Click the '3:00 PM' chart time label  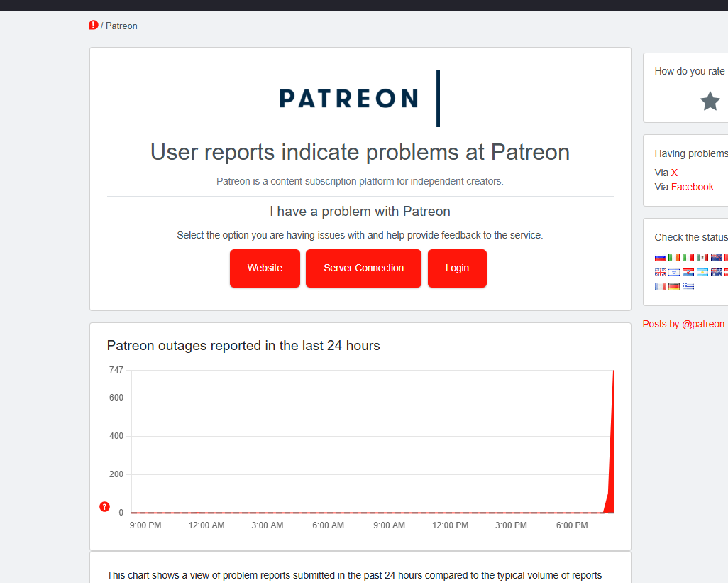[511, 525]
